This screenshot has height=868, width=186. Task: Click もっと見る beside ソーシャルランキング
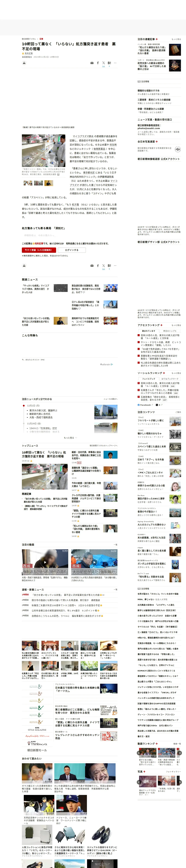[176, 373]
